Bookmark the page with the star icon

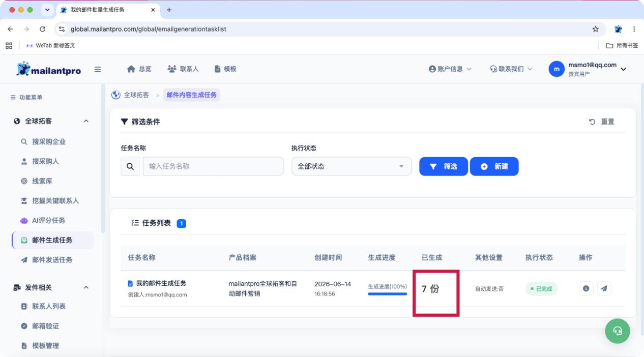[x=595, y=29]
